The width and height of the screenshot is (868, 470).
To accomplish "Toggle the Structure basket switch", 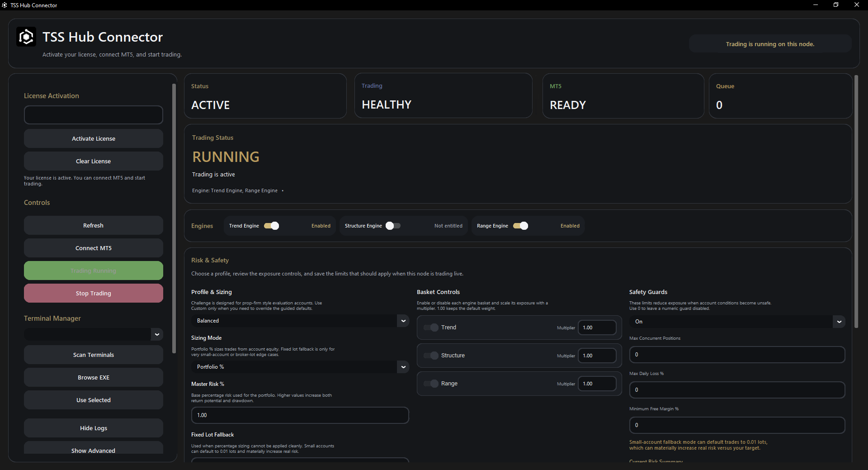I will click(x=431, y=356).
